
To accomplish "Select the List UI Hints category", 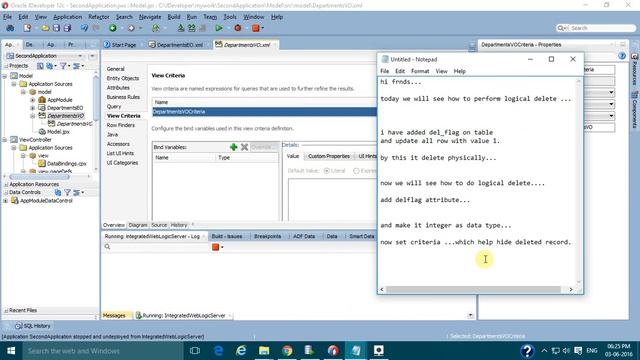I will (x=120, y=153).
